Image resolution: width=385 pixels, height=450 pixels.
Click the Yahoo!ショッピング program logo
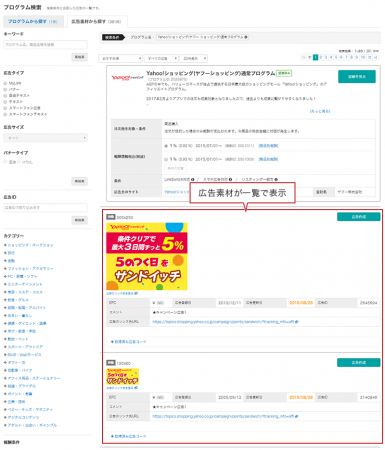tap(127, 78)
